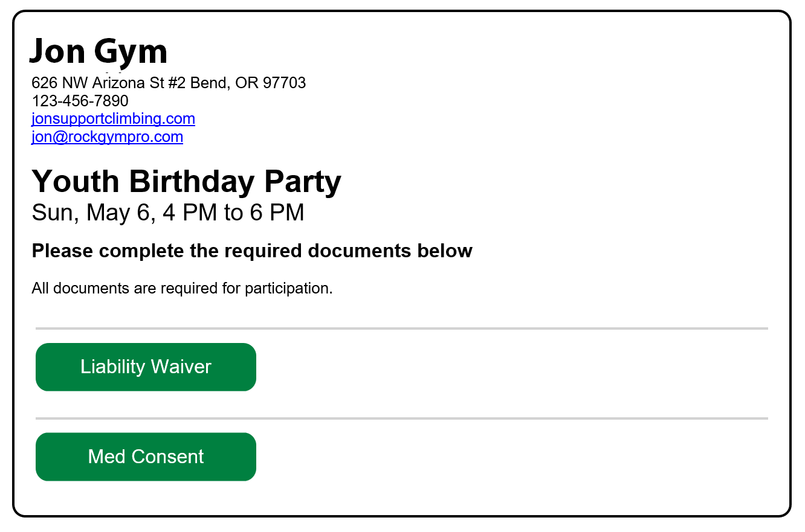Click 'All documents are required for participation' text
This screenshot has height=532, width=805.
click(182, 289)
